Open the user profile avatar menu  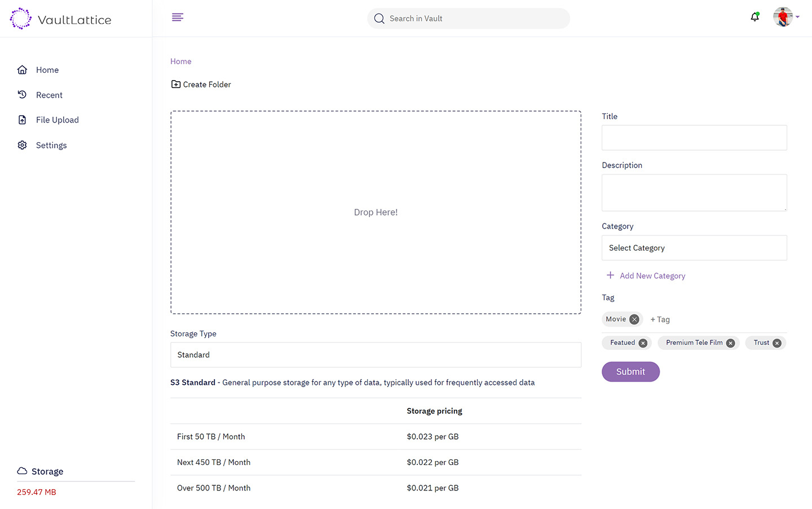[784, 17]
